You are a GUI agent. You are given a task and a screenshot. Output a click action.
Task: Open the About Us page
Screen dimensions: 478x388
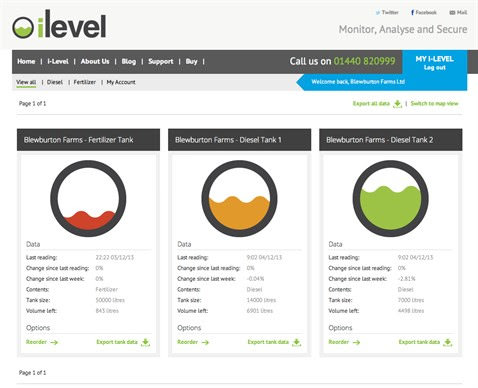[x=95, y=61]
